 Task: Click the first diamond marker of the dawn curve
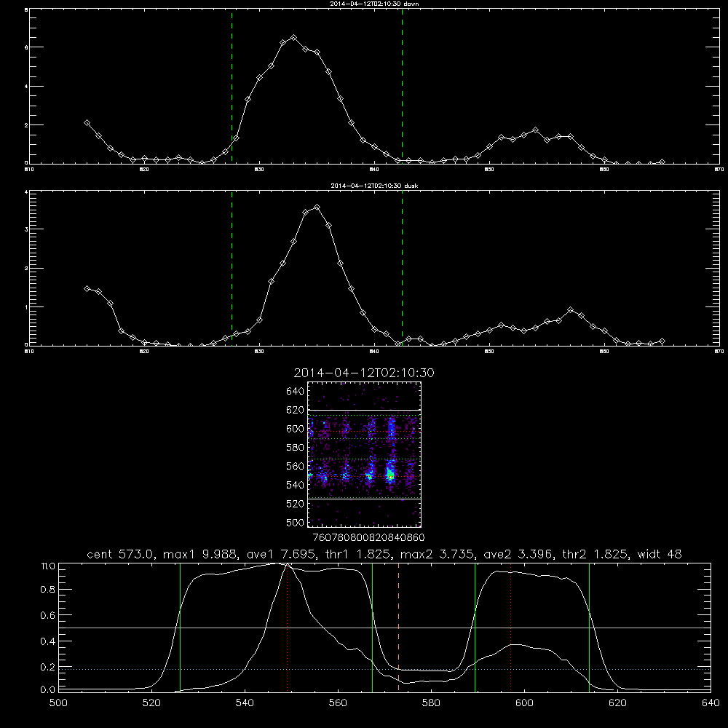(x=87, y=122)
